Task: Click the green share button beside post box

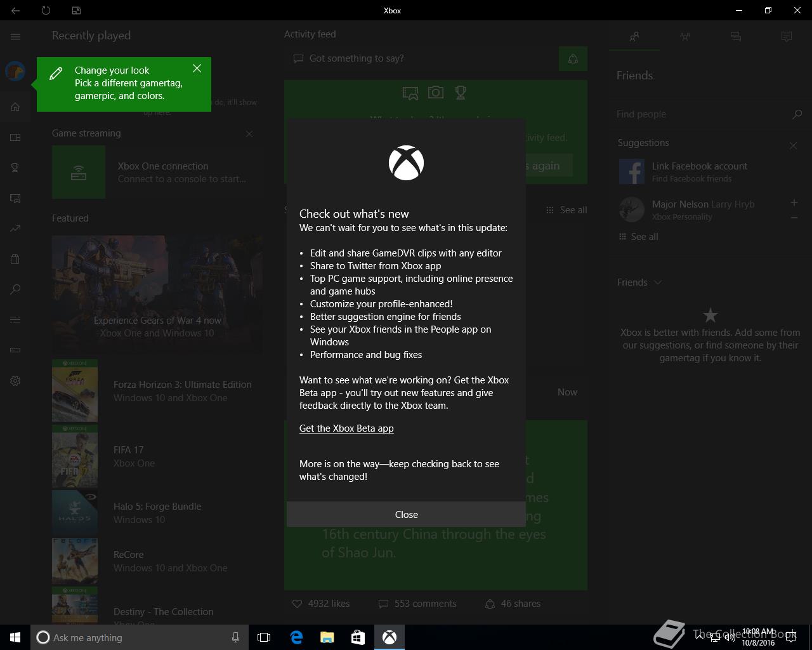Action: tap(573, 59)
